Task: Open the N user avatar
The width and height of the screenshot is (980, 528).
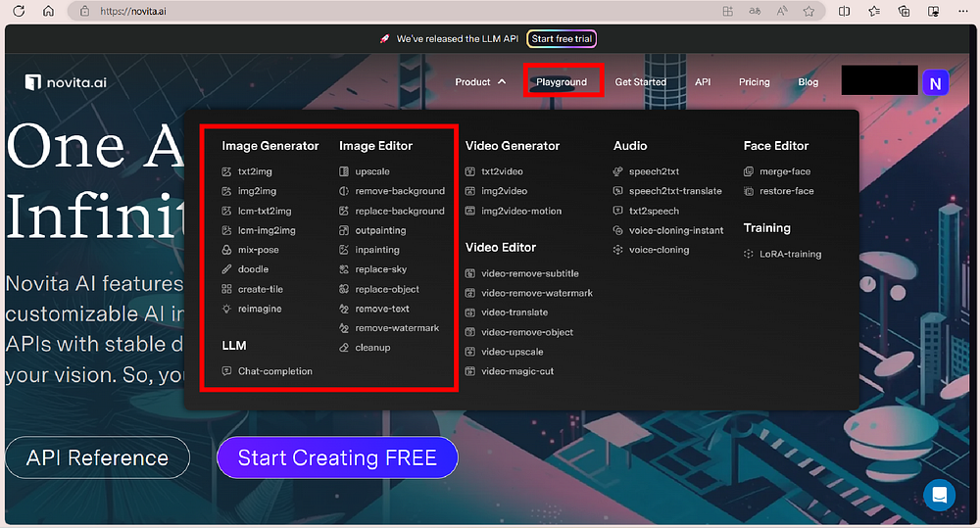Action: click(x=935, y=83)
